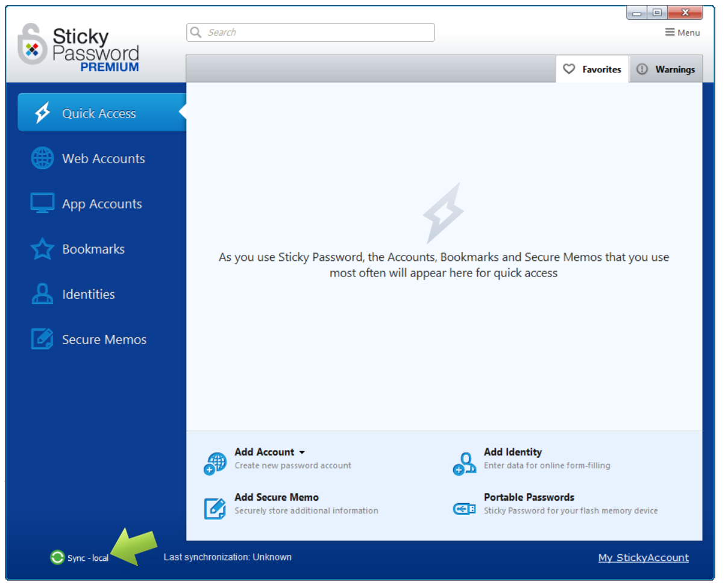Click the Bookmarks star icon
Screen dimensions: 728x585
pyautogui.click(x=42, y=249)
